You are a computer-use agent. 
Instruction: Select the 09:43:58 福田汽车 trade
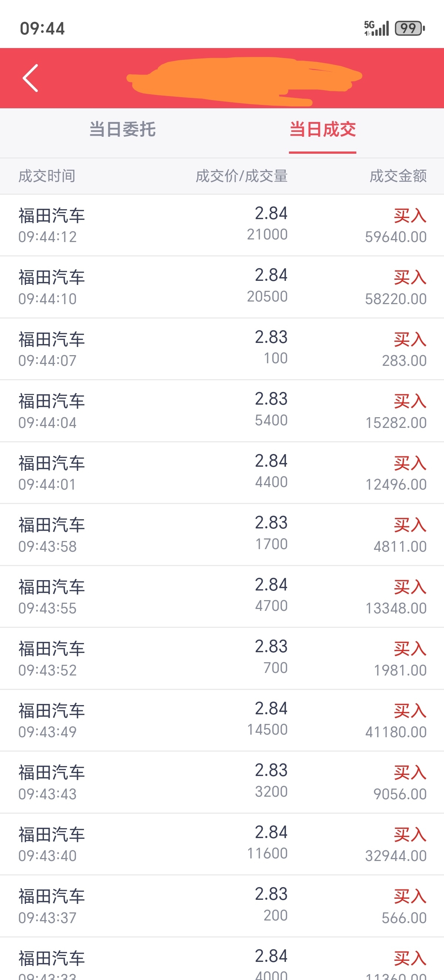222,534
